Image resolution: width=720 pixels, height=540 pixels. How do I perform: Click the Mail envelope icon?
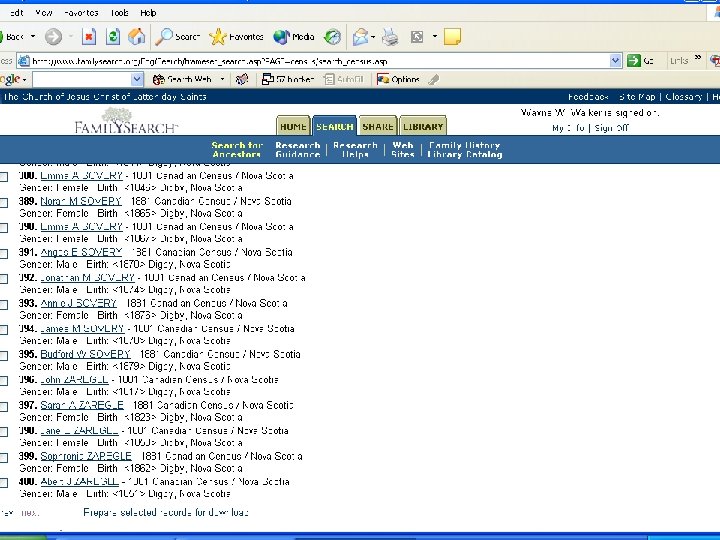click(x=360, y=37)
